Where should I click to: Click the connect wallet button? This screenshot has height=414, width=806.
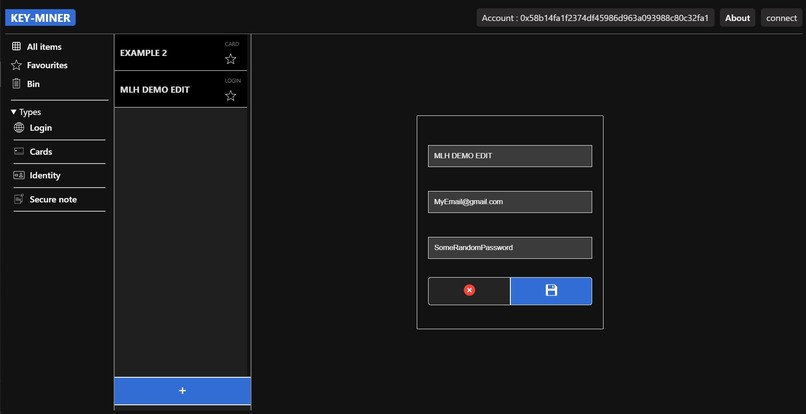pyautogui.click(x=781, y=18)
